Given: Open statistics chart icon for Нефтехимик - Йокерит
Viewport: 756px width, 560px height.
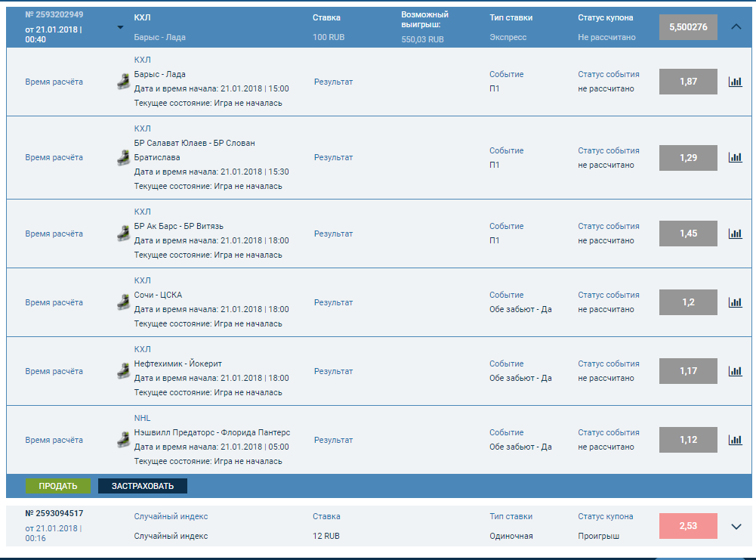Looking at the screenshot, I should pyautogui.click(x=735, y=371).
